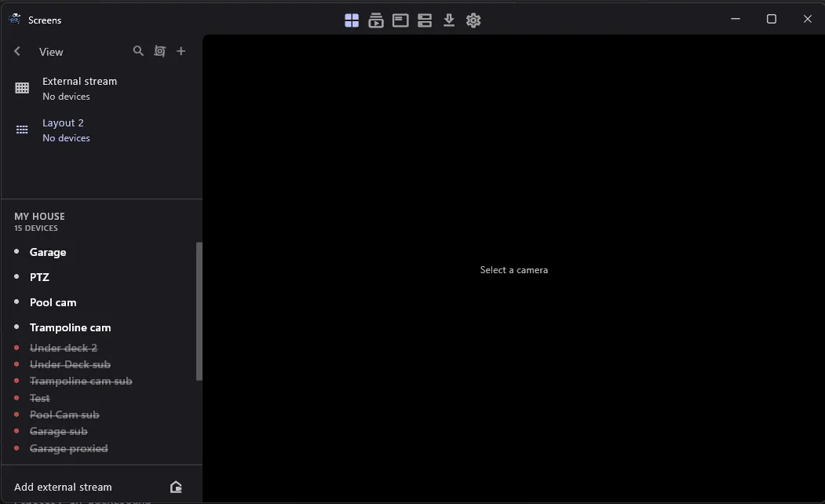Click the window panel icon in top toolbar
825x504 pixels.
(x=400, y=20)
